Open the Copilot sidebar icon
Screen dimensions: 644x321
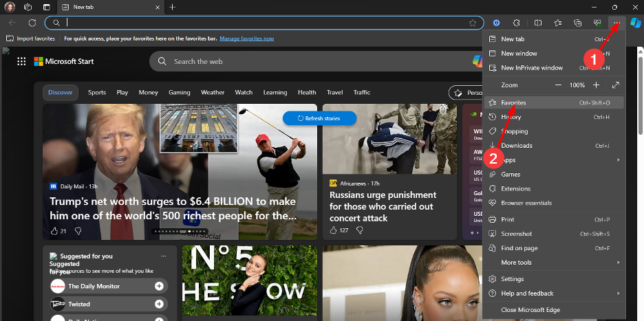tap(636, 23)
